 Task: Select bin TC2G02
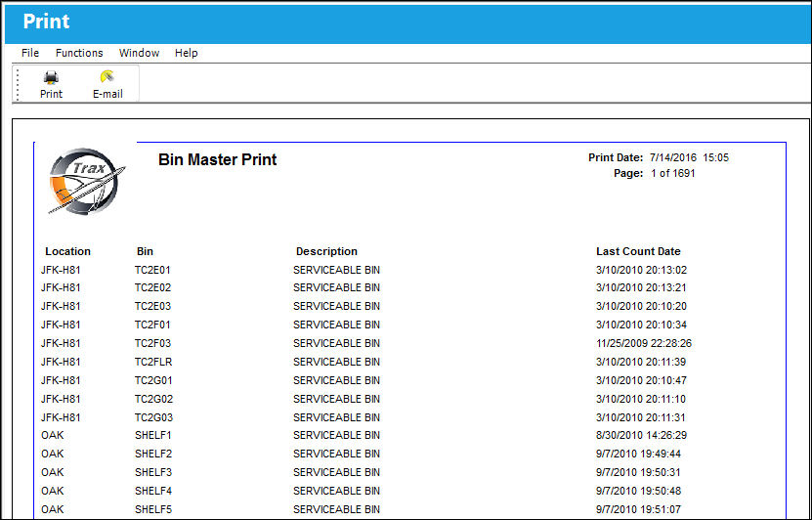point(153,400)
